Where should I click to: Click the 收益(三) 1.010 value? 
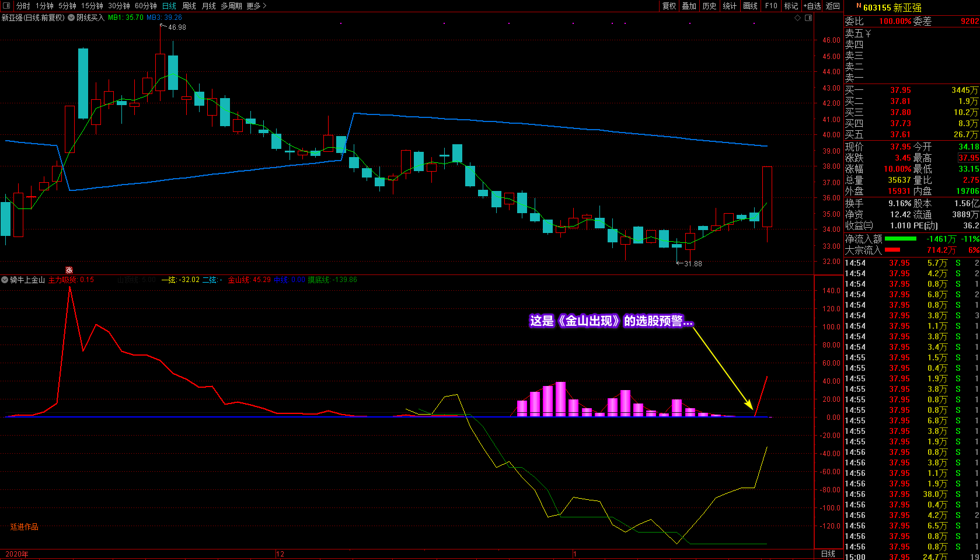[x=901, y=225]
